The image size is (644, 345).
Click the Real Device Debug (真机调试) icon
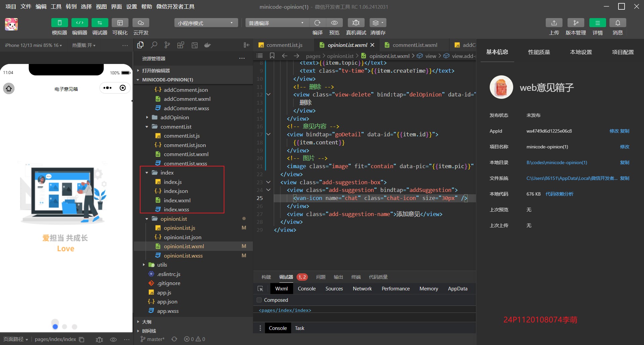tap(356, 23)
